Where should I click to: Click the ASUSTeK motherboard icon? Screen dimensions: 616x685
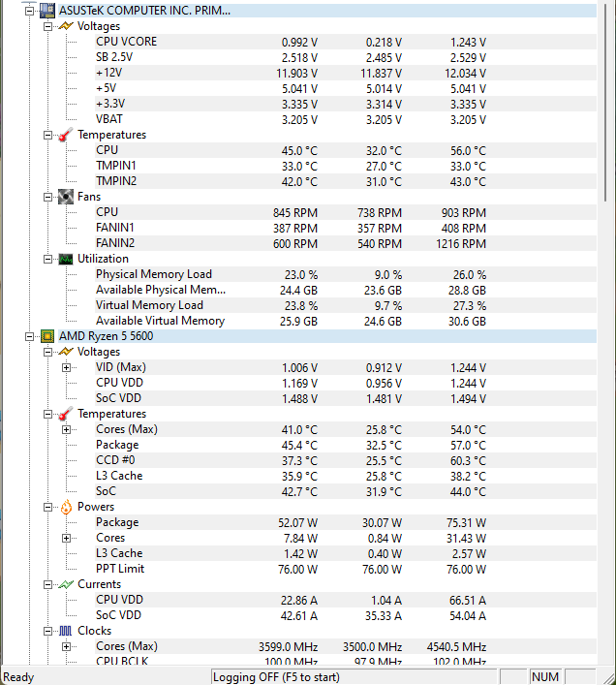(47, 11)
